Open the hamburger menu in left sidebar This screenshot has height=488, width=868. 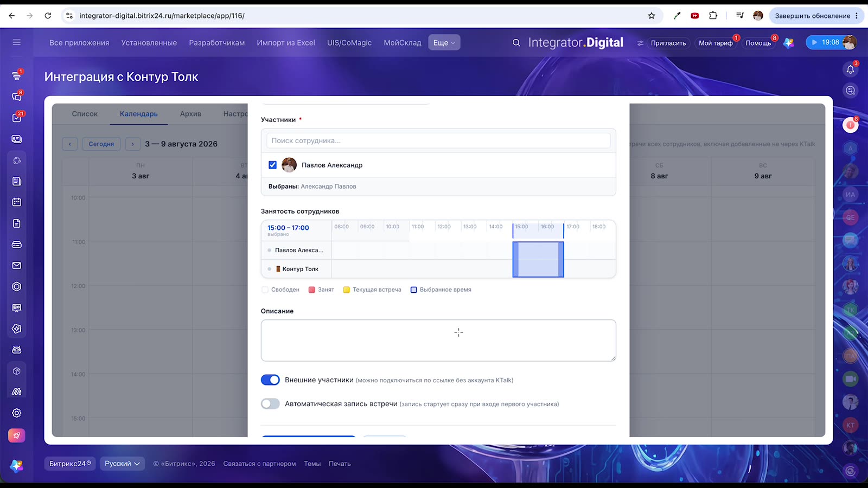[x=17, y=42]
